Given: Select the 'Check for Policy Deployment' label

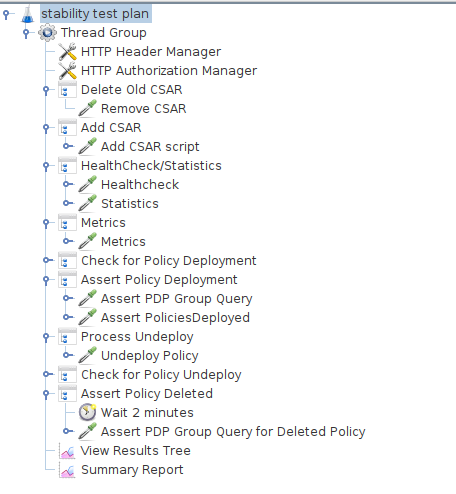Looking at the screenshot, I should (x=169, y=261).
